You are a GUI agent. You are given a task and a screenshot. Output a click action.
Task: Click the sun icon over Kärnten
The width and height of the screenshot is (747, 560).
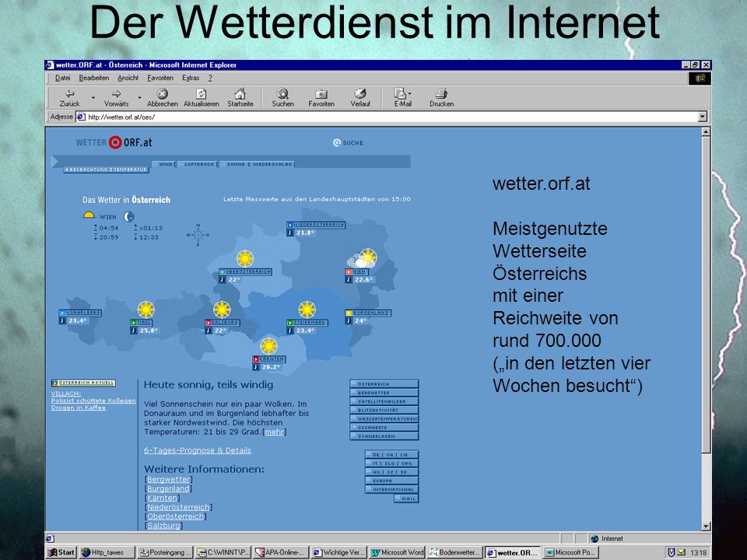coord(268,345)
